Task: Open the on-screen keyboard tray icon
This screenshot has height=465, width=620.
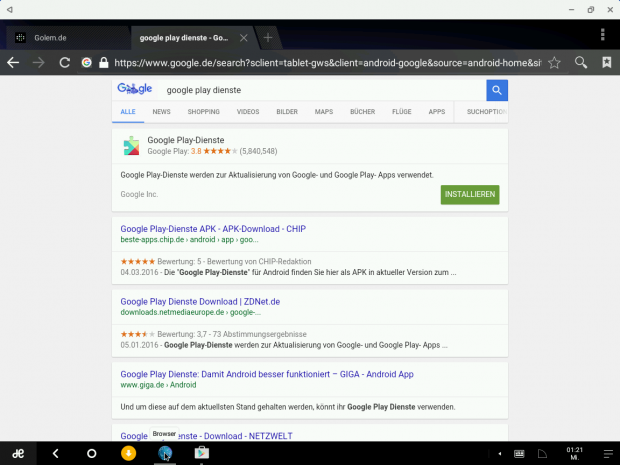Action: [x=519, y=454]
